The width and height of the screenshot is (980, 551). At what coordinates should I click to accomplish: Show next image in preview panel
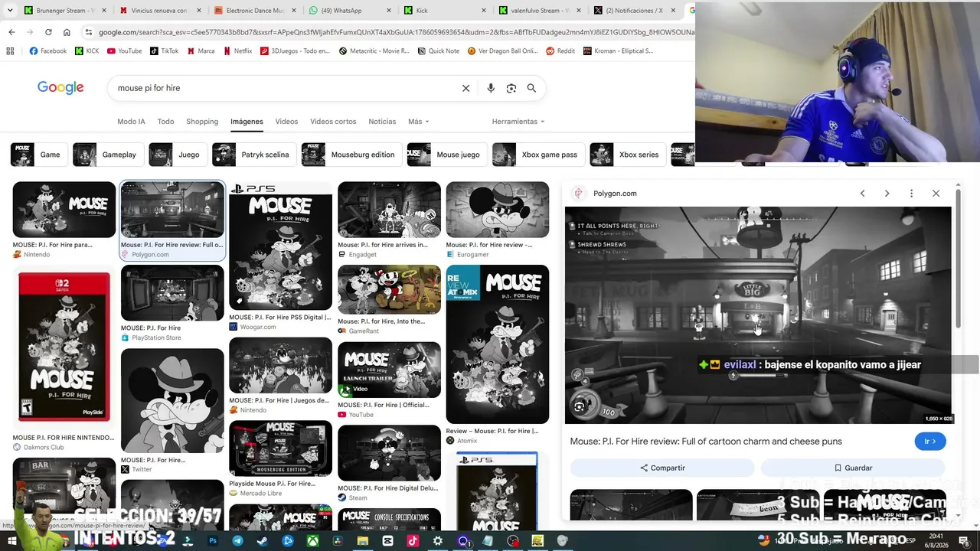tap(887, 194)
